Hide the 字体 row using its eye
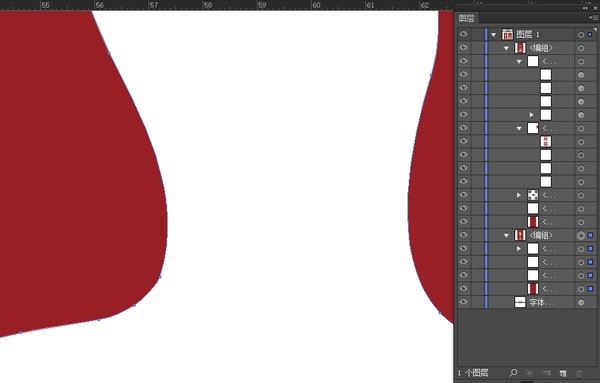 point(463,302)
